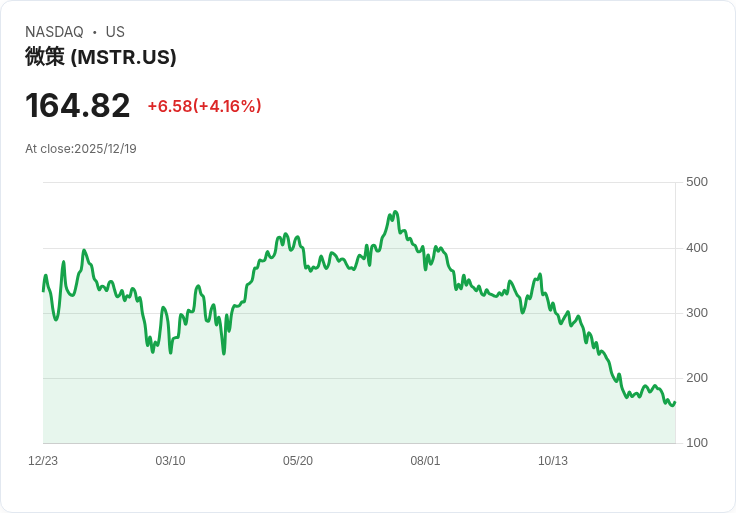Click the 300 y-axis price label
Screen dimensions: 736x513
tap(697, 313)
